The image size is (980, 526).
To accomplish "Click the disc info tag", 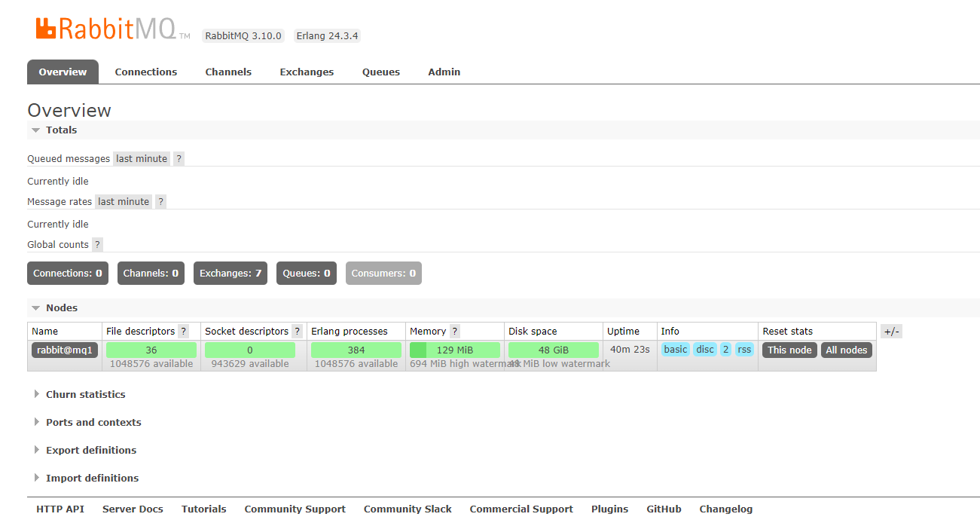I will click(705, 350).
